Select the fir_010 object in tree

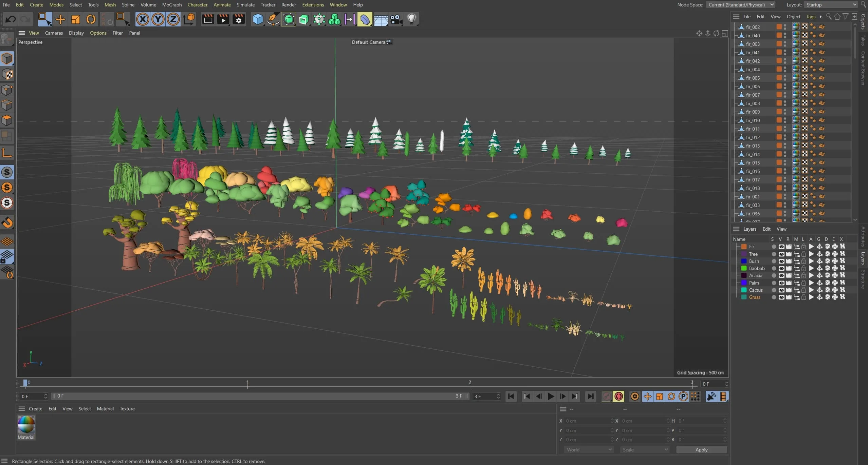(753, 120)
